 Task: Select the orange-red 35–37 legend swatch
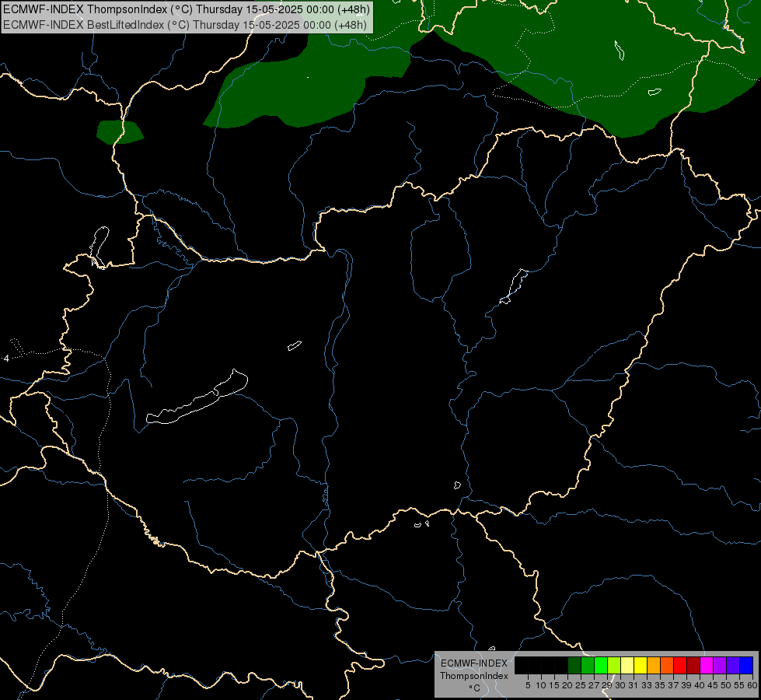(667, 665)
